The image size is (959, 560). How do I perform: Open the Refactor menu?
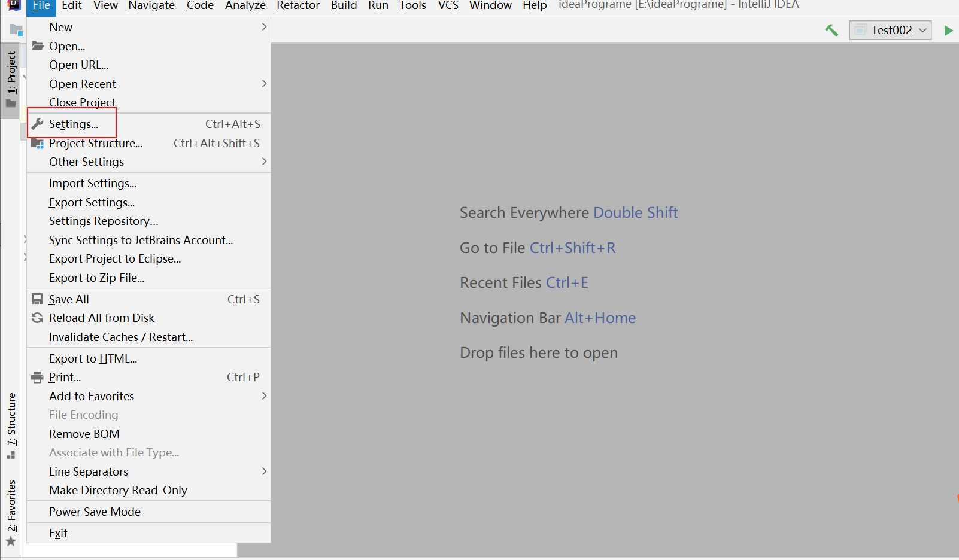pyautogui.click(x=298, y=6)
